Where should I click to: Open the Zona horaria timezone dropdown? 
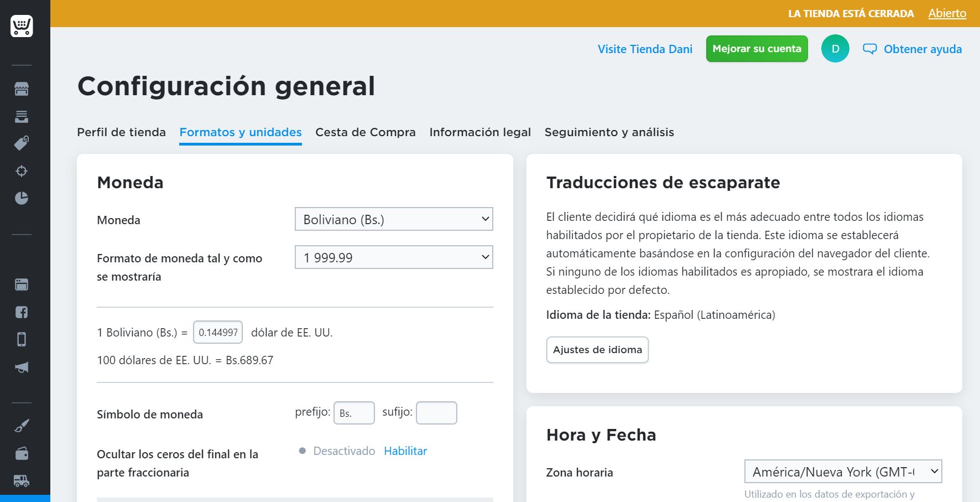[843, 472]
